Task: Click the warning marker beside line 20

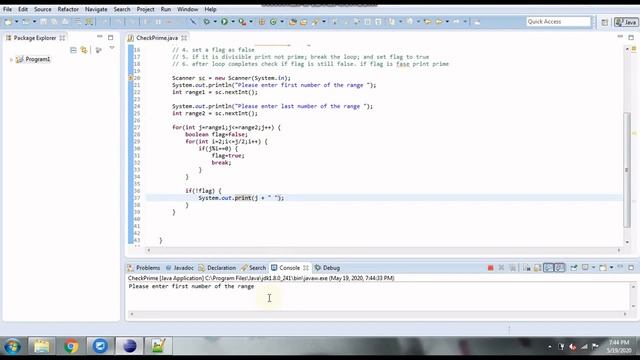Action: pyautogui.click(x=131, y=78)
